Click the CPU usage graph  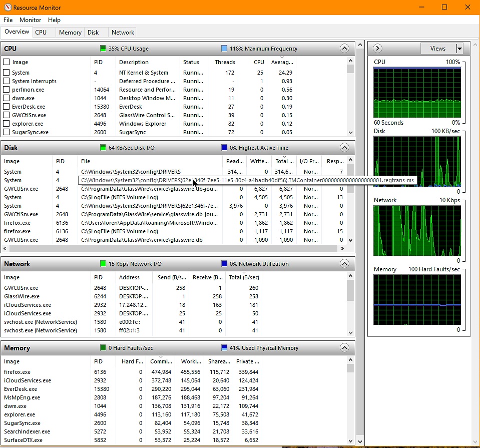(417, 93)
